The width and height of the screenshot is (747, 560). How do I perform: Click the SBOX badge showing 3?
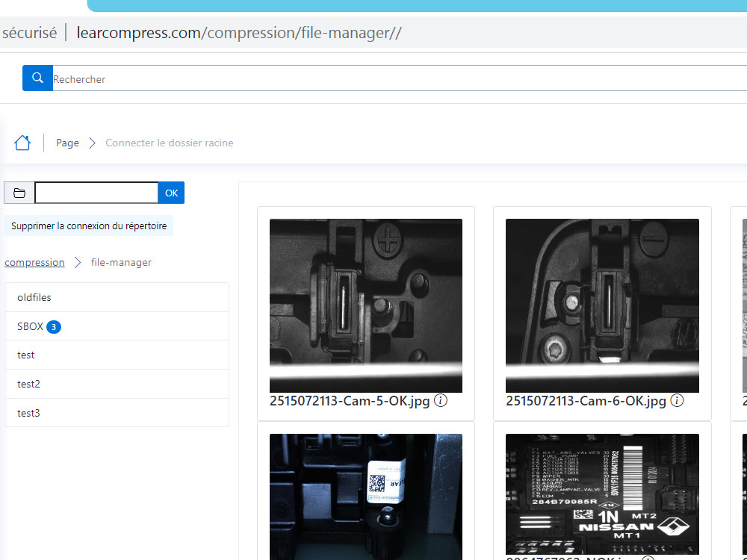tap(54, 327)
